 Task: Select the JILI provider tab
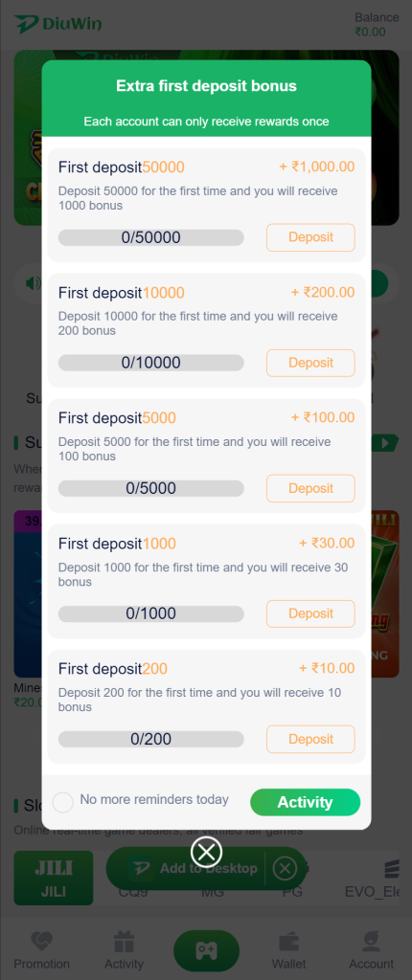pyautogui.click(x=54, y=879)
